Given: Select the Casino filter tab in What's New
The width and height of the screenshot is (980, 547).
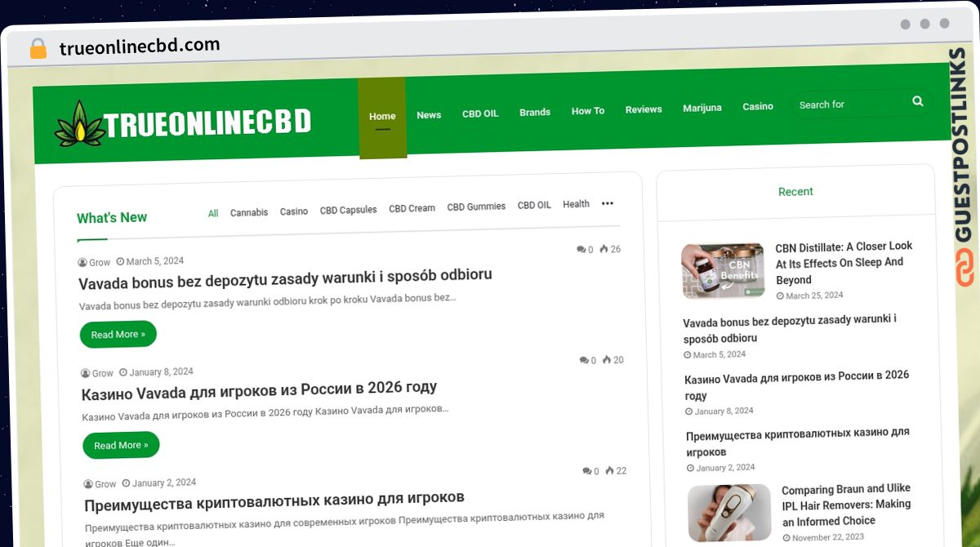Looking at the screenshot, I should (x=294, y=211).
